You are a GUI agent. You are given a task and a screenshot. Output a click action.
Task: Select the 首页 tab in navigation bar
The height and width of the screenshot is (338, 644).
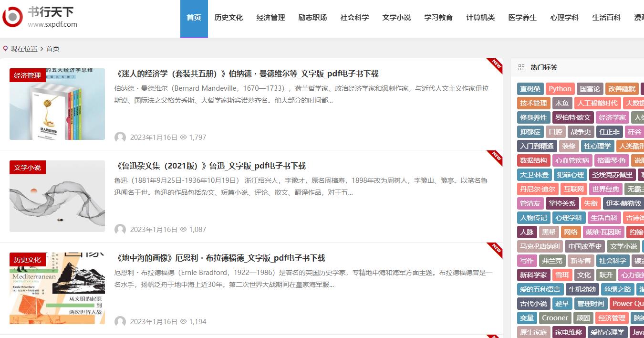[194, 18]
